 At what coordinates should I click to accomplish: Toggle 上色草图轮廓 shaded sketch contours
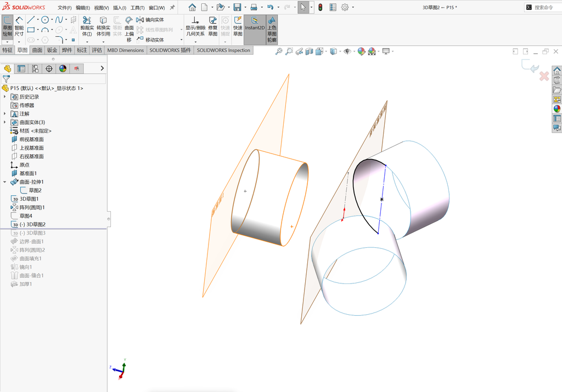(x=272, y=30)
